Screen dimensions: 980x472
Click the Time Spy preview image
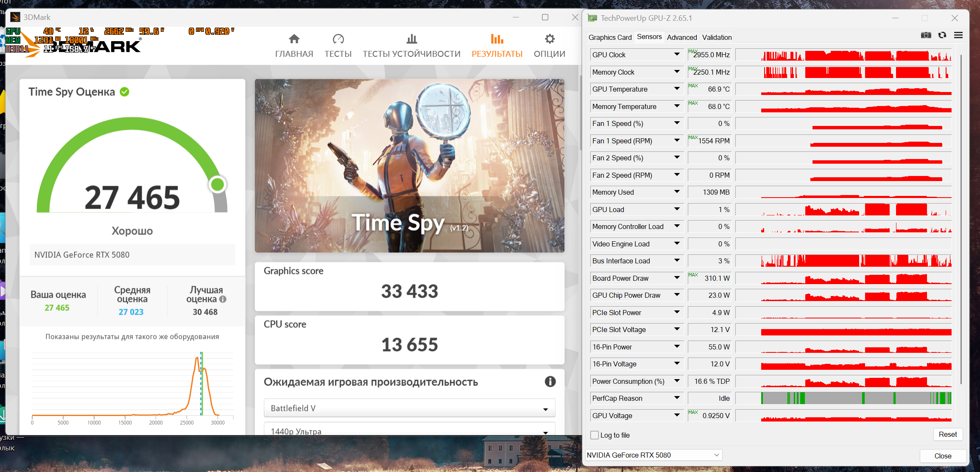click(409, 165)
